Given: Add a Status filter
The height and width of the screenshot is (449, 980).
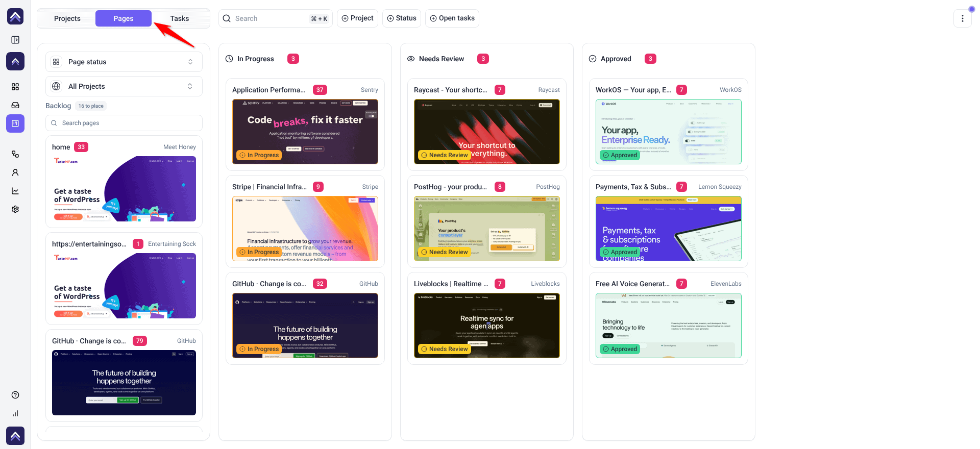Looking at the screenshot, I should point(402,18).
